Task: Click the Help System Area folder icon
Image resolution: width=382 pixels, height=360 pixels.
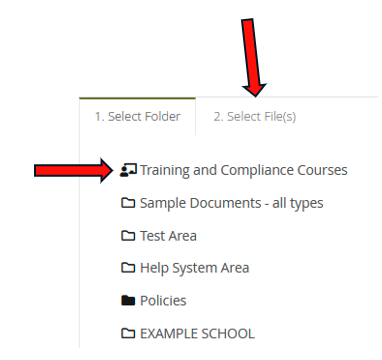Action: [x=128, y=268]
